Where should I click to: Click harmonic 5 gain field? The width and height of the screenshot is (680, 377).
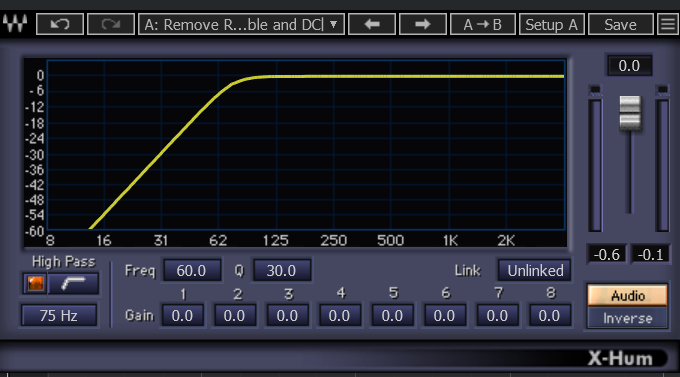point(392,315)
